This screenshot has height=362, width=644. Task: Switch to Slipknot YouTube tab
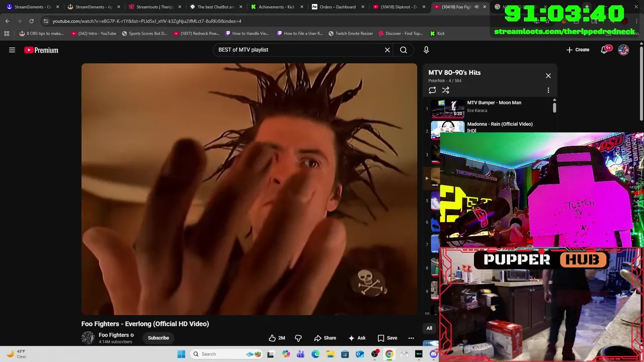[398, 7]
